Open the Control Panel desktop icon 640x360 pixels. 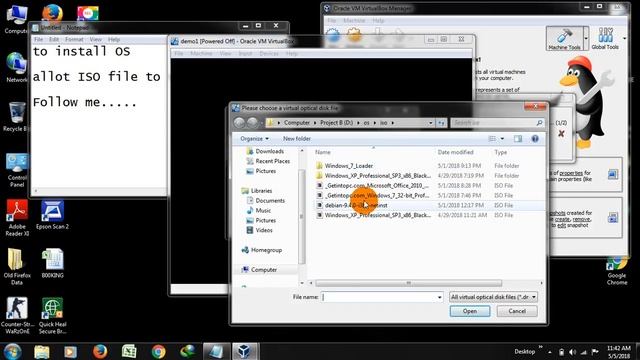[17, 170]
